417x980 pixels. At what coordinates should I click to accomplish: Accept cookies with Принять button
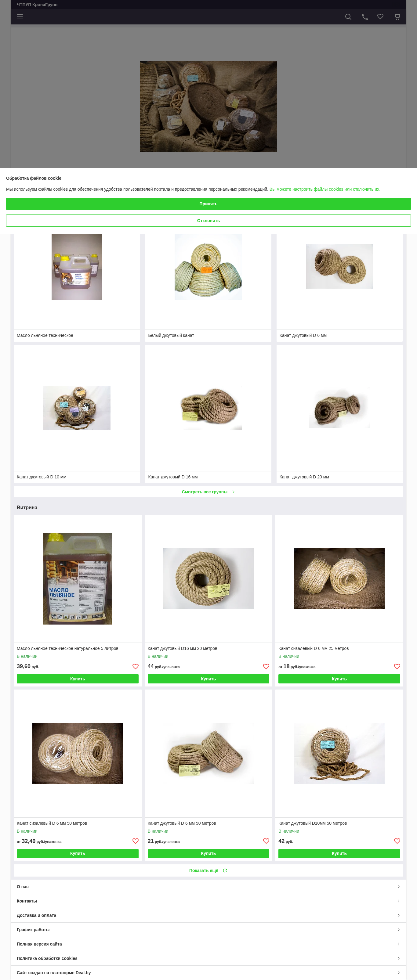pos(209,204)
